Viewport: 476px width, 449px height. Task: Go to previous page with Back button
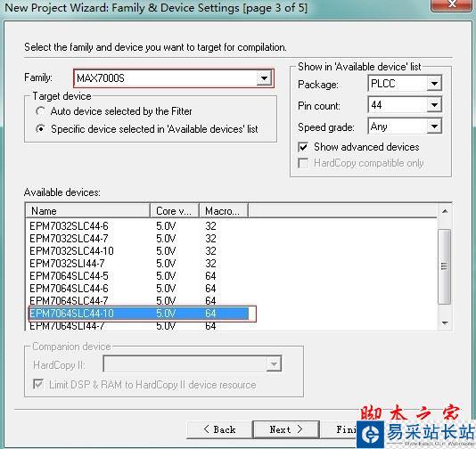(x=219, y=429)
